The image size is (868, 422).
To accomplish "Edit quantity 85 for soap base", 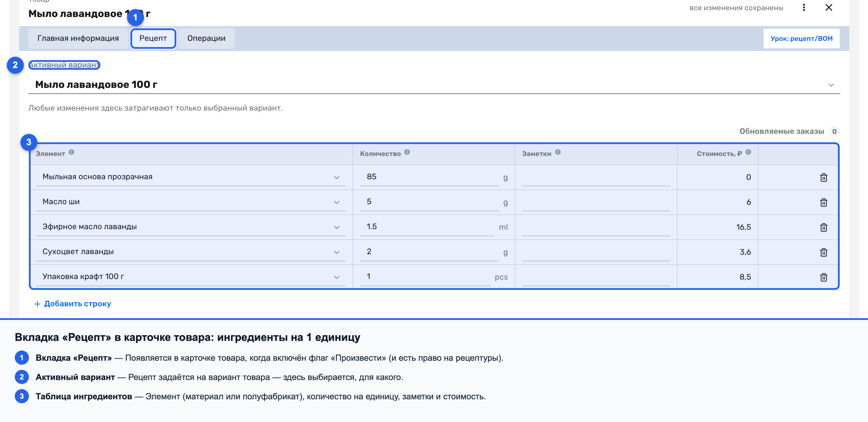I will click(x=429, y=177).
